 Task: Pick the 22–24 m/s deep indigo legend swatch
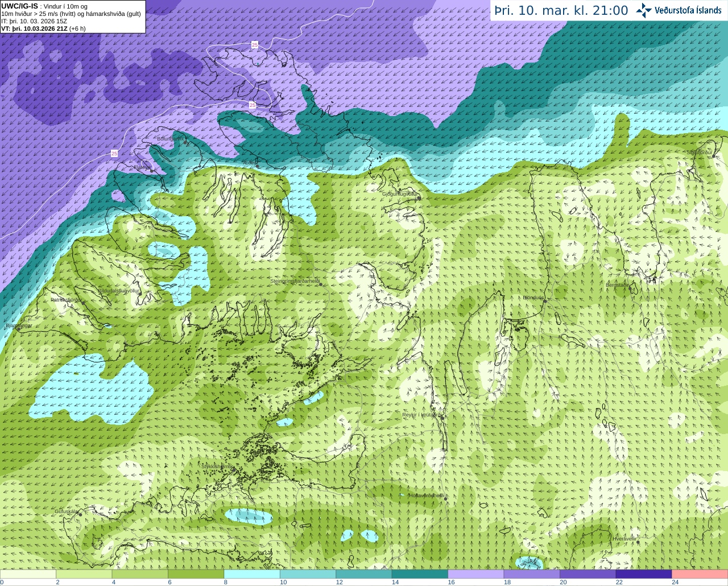click(644, 574)
